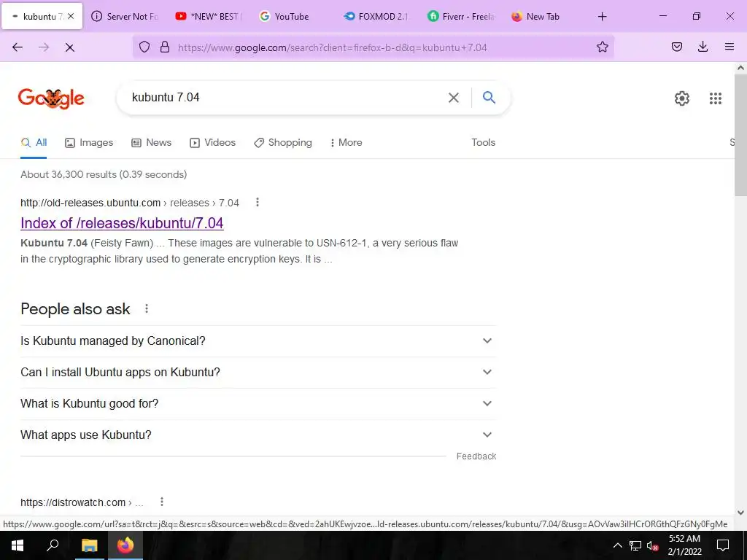Screen dimensions: 747x560
Task: Open the Windows notification center
Action: tap(723, 545)
